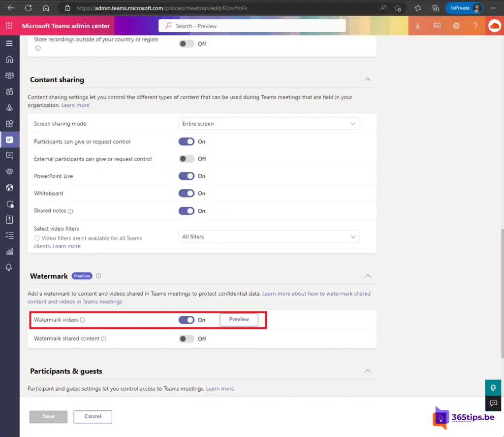Image resolution: width=504 pixels, height=437 pixels.
Task: Disable the Watermark videos toggle
Action: click(187, 320)
